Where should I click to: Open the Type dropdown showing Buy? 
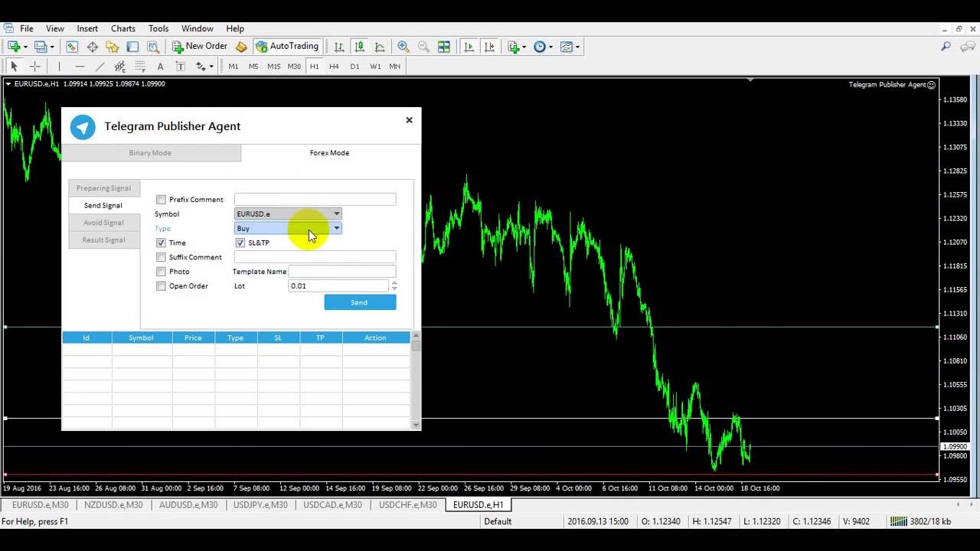tap(288, 228)
